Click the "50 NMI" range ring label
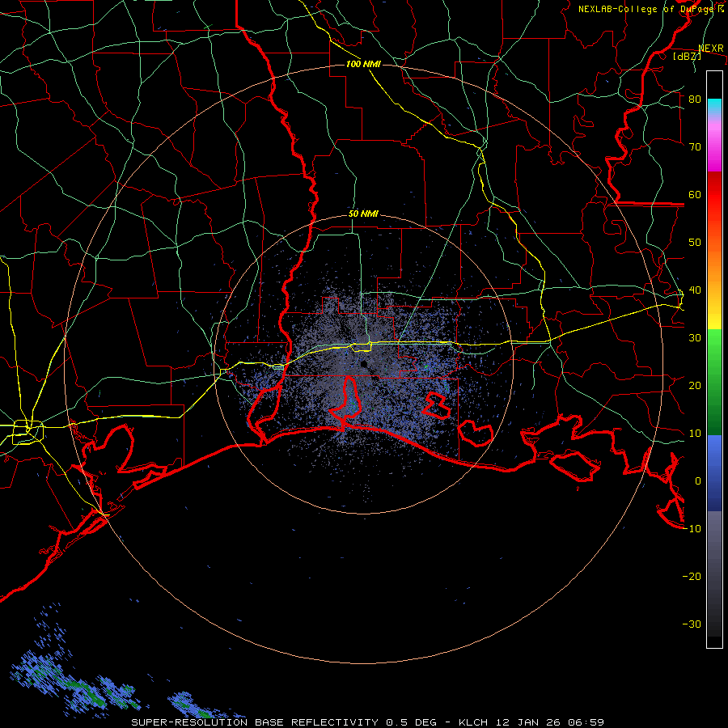 click(x=363, y=214)
